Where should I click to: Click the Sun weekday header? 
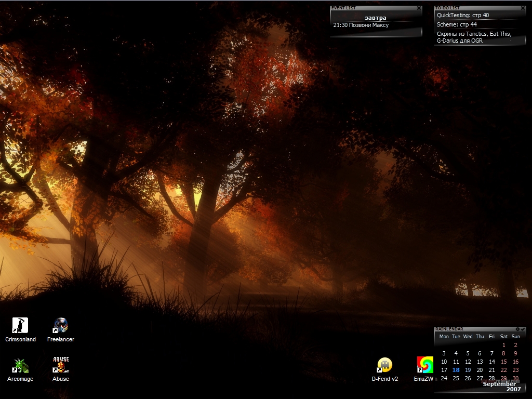516,337
